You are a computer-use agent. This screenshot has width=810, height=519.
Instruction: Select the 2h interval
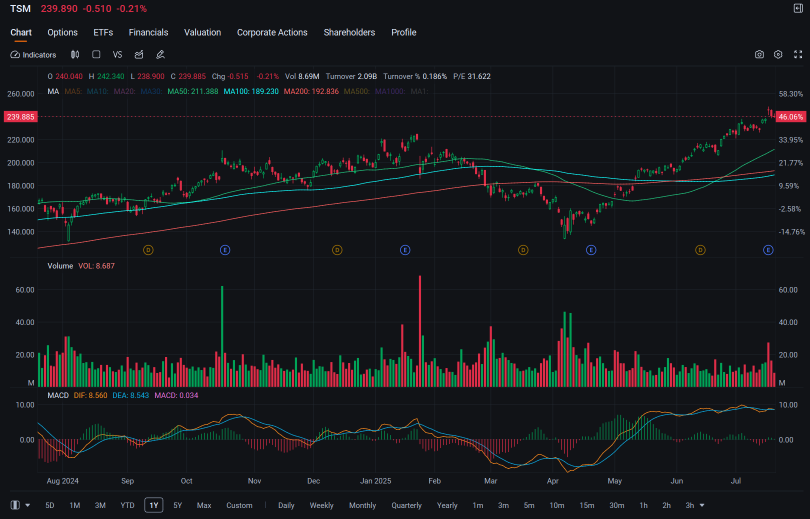click(666, 505)
